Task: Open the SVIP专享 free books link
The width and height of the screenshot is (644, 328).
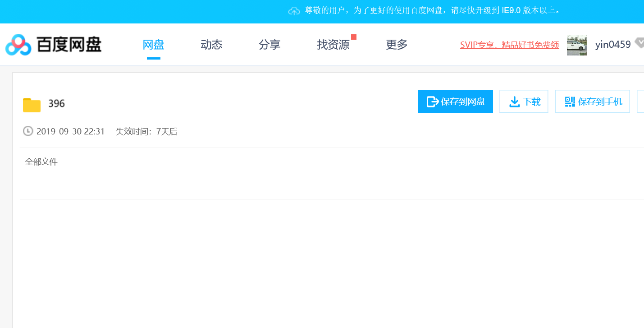Action: pyautogui.click(x=509, y=45)
